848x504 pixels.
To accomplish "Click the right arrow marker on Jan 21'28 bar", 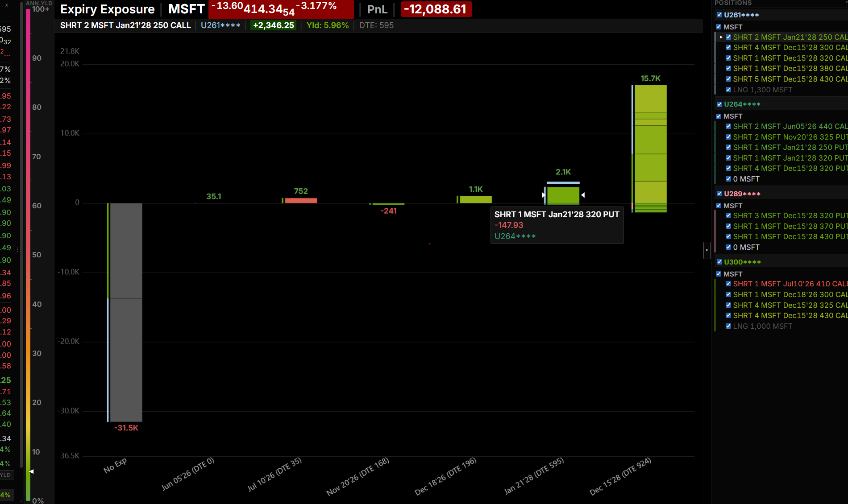I will click(583, 195).
